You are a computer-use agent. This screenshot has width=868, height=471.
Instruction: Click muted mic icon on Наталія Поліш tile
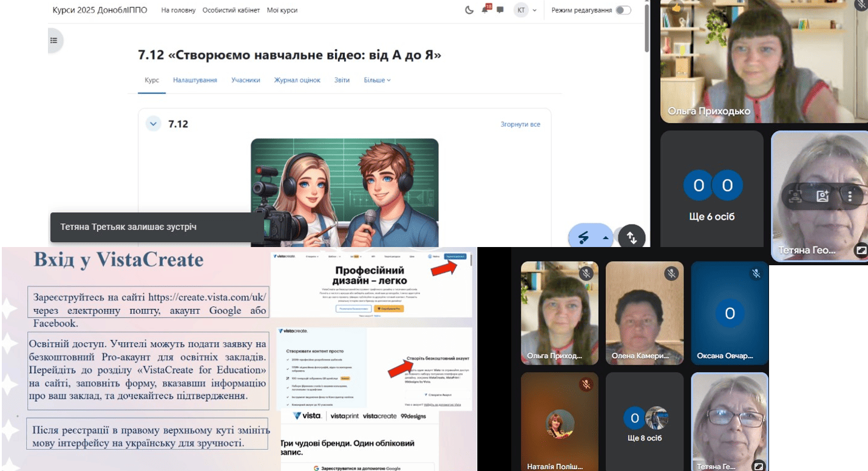(x=586, y=384)
